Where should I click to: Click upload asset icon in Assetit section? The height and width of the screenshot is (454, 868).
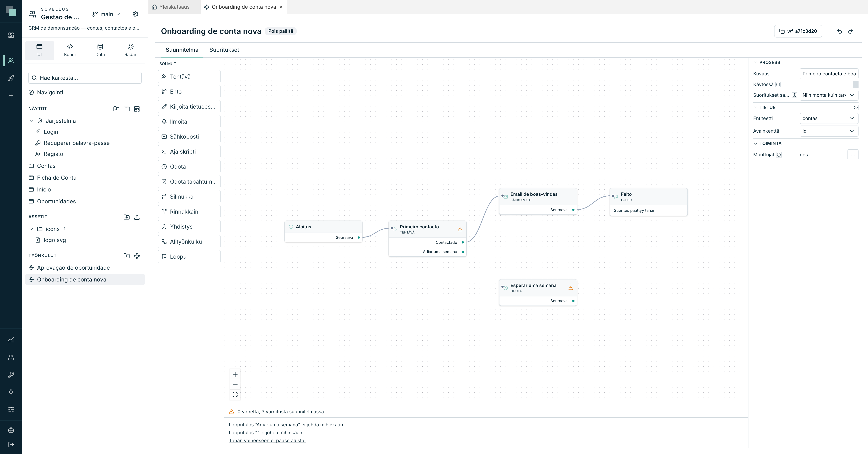137,217
